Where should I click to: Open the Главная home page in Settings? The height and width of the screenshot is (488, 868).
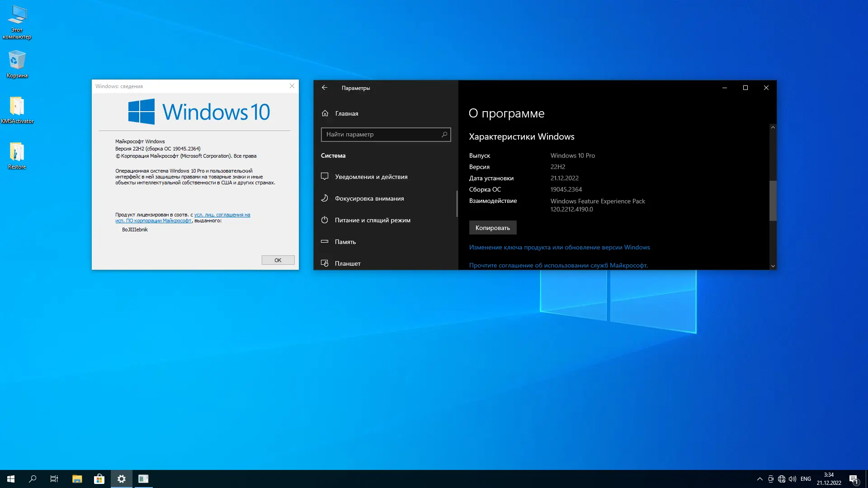coord(346,113)
